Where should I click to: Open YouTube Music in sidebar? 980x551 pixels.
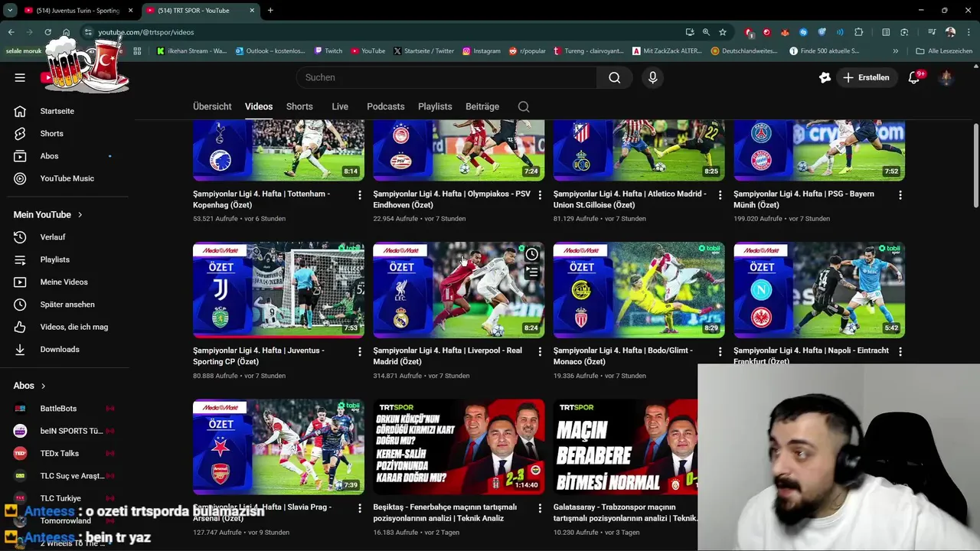(x=67, y=178)
